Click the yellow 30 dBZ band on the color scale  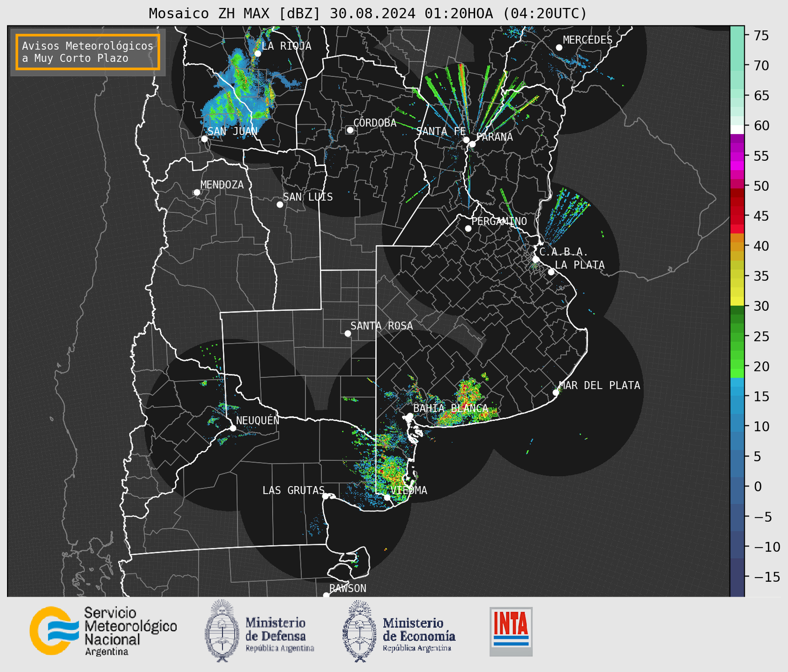click(737, 301)
